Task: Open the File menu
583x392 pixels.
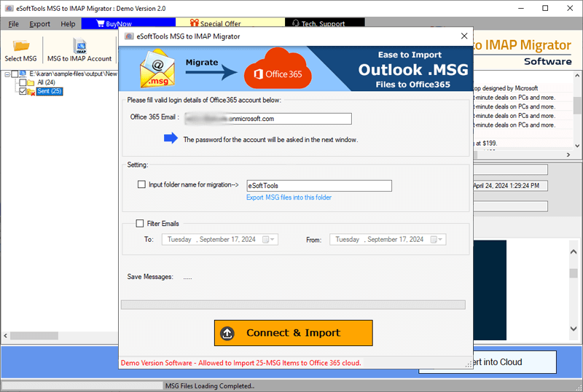Action: pyautogui.click(x=13, y=24)
